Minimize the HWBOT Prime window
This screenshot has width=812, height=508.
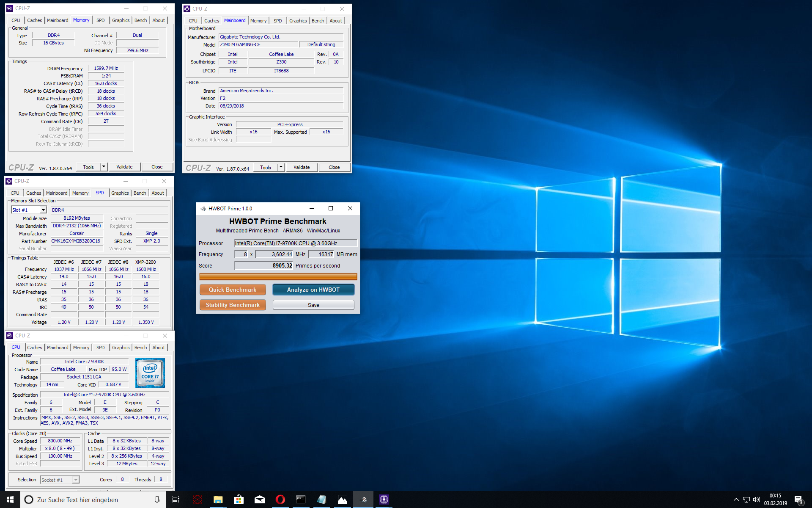312,208
